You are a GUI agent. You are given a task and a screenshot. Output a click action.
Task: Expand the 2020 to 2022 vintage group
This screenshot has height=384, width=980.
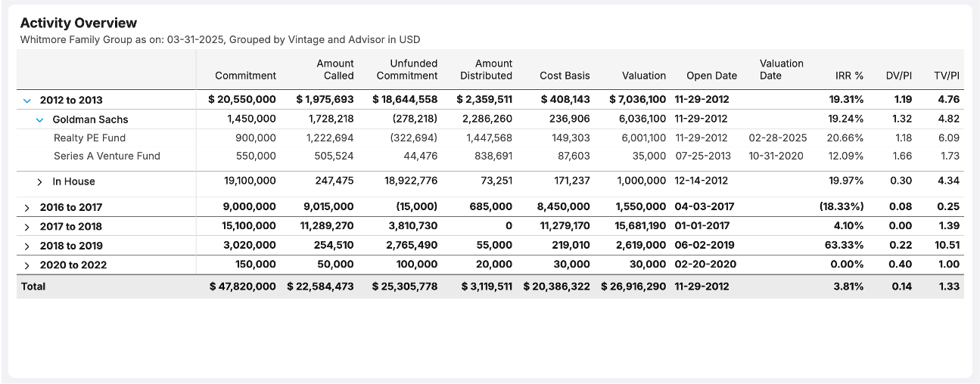point(27,265)
